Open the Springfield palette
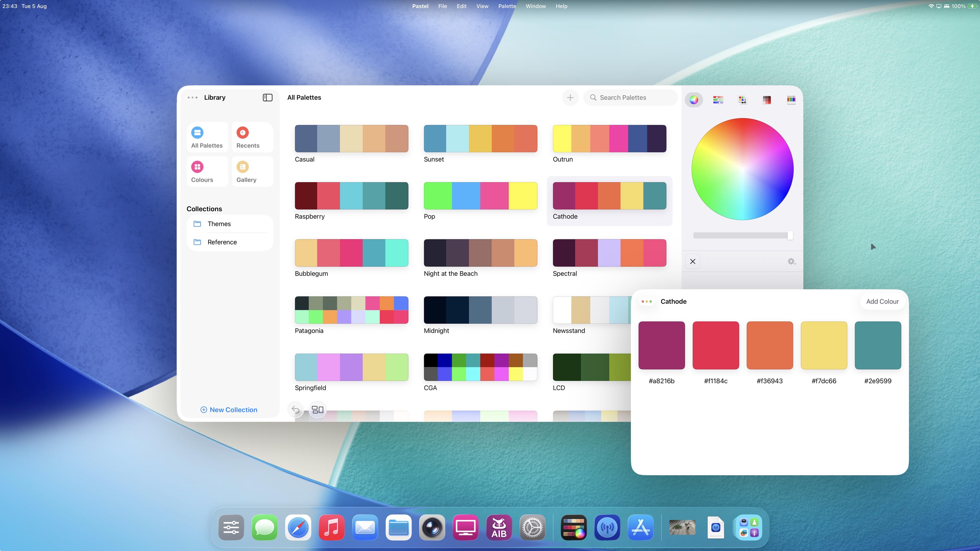980x551 pixels. coord(351,367)
